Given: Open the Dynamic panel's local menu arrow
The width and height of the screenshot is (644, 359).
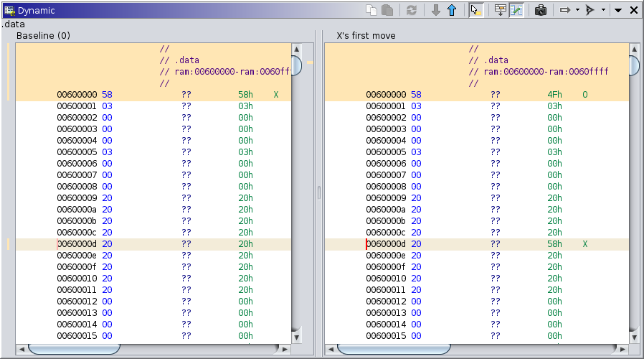Looking at the screenshot, I should (x=618, y=10).
